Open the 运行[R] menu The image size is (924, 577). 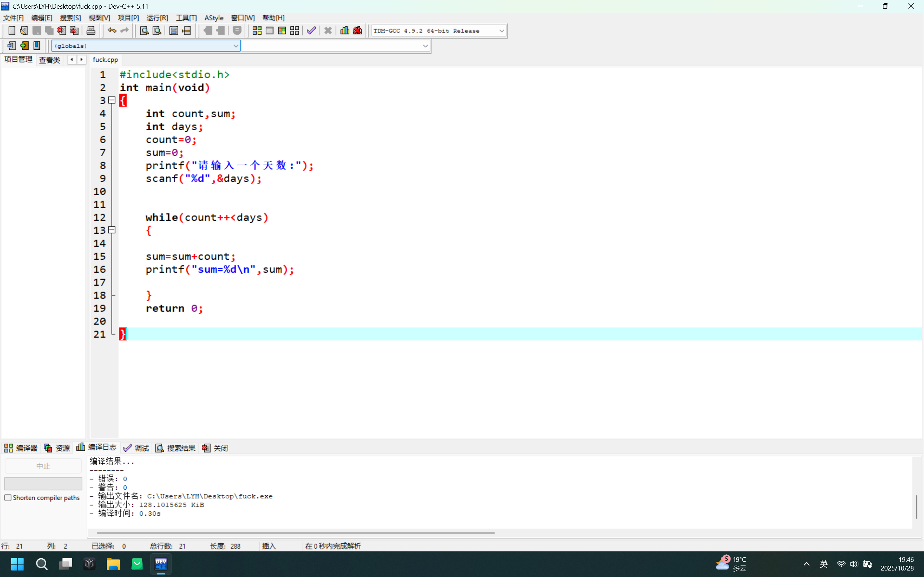click(157, 18)
